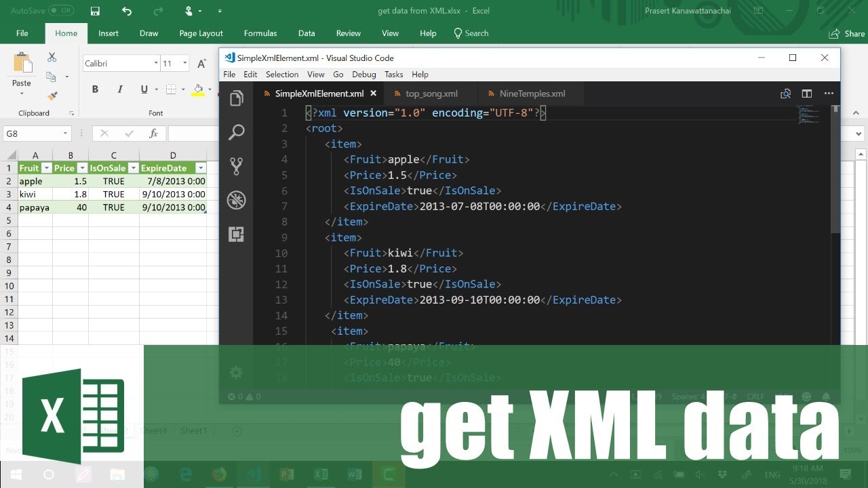Viewport: 868px width, 488px height.
Task: Select cell containing papaya
Action: [x=35, y=207]
